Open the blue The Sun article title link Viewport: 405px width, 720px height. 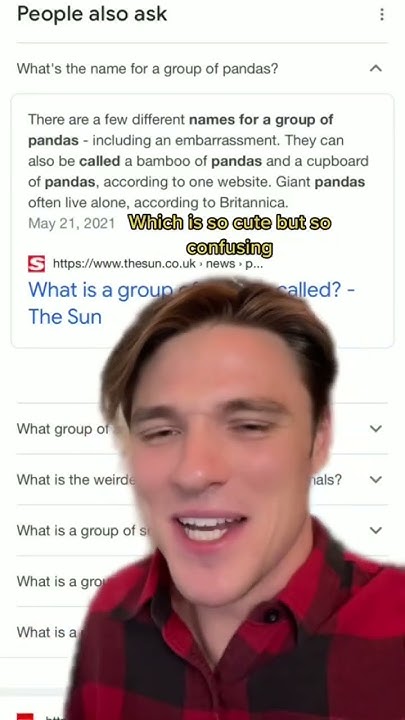point(191,303)
